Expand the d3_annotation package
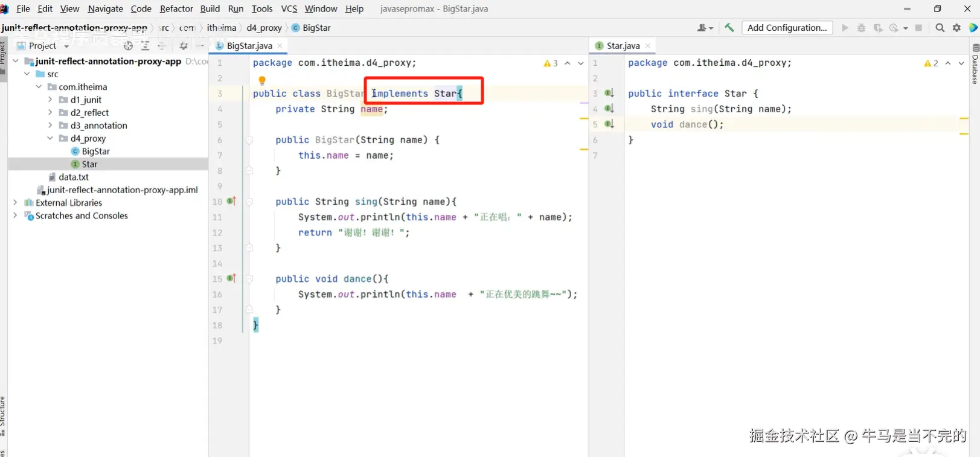Screen dimensions: 980x457 click(x=50, y=125)
